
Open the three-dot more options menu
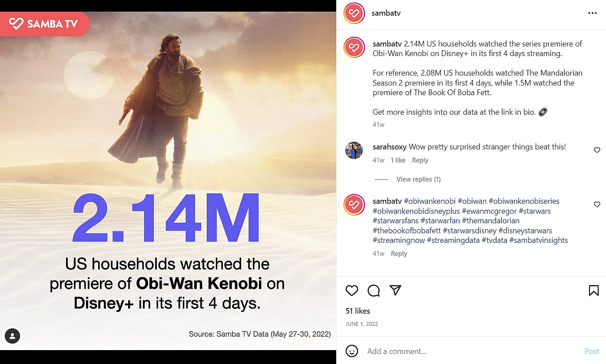[593, 13]
